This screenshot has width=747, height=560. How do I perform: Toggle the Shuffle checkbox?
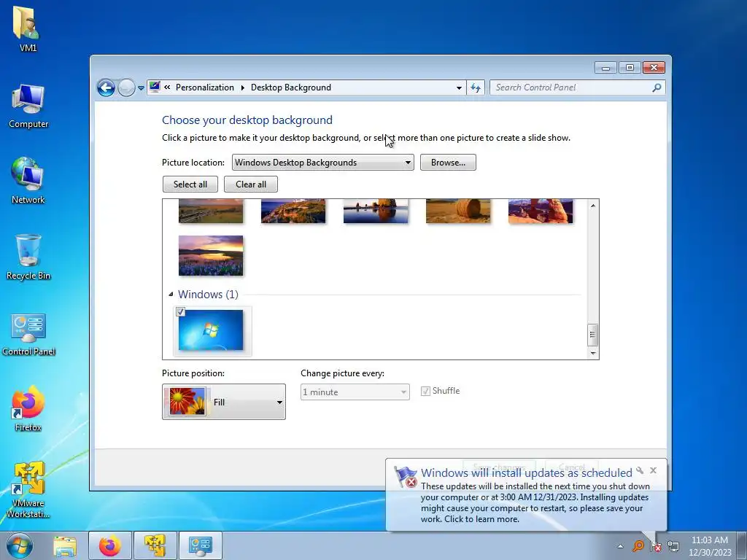[425, 392]
